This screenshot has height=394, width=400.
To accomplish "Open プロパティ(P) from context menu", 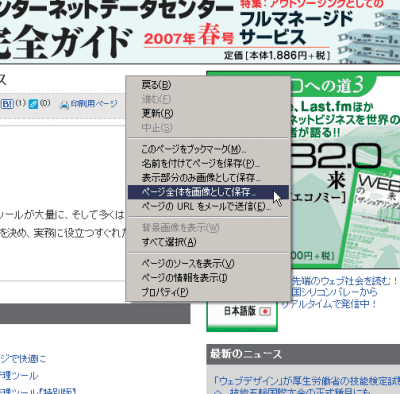I will point(208,292).
